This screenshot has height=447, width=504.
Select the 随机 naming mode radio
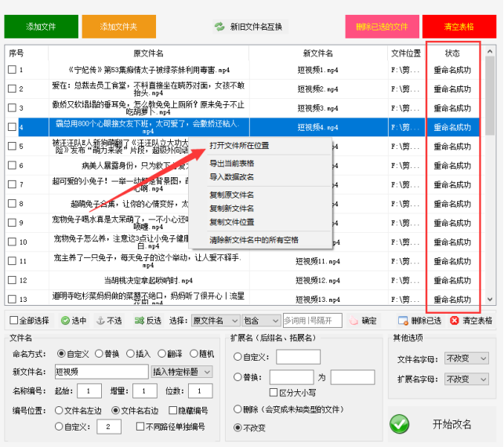pos(194,354)
